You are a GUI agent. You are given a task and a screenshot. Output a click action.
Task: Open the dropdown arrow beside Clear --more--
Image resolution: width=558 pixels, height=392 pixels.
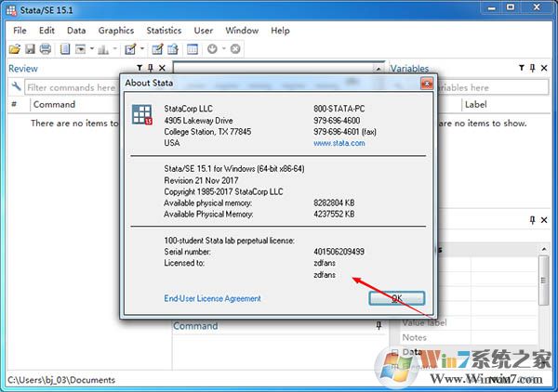224,48
